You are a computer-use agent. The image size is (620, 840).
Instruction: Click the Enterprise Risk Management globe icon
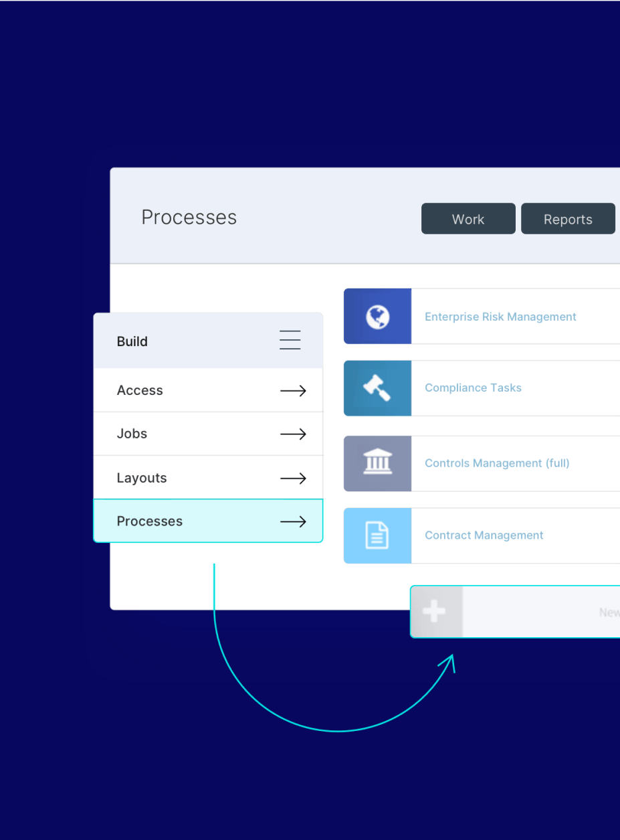[377, 316]
